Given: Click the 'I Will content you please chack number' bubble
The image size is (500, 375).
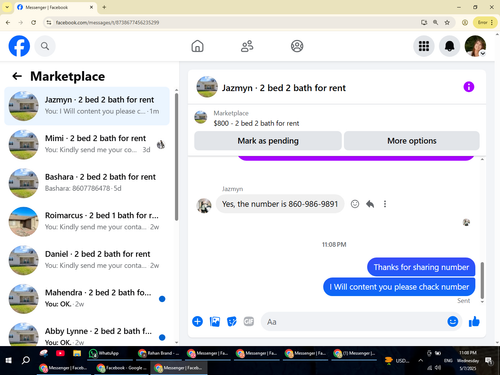Looking at the screenshot, I should coord(399,287).
